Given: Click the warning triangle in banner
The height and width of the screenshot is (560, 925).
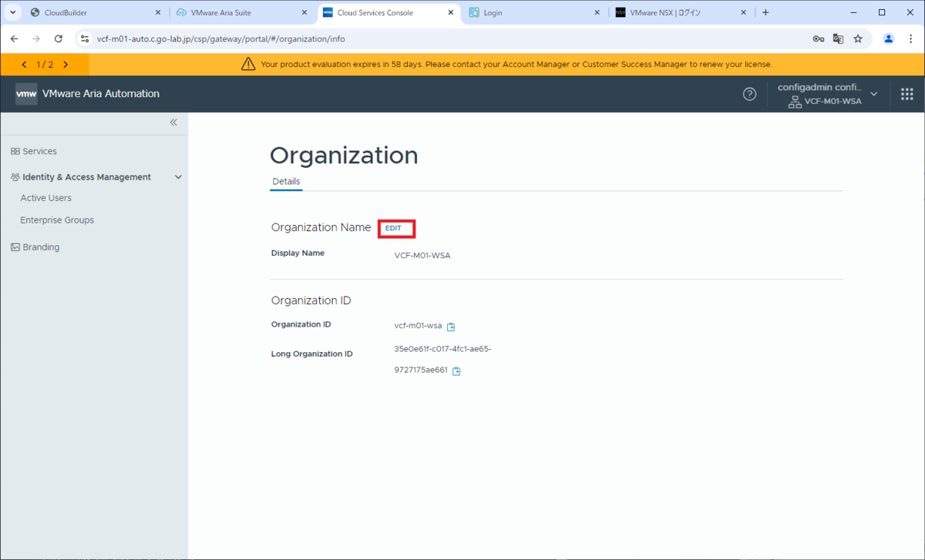Looking at the screenshot, I should pyautogui.click(x=248, y=64).
